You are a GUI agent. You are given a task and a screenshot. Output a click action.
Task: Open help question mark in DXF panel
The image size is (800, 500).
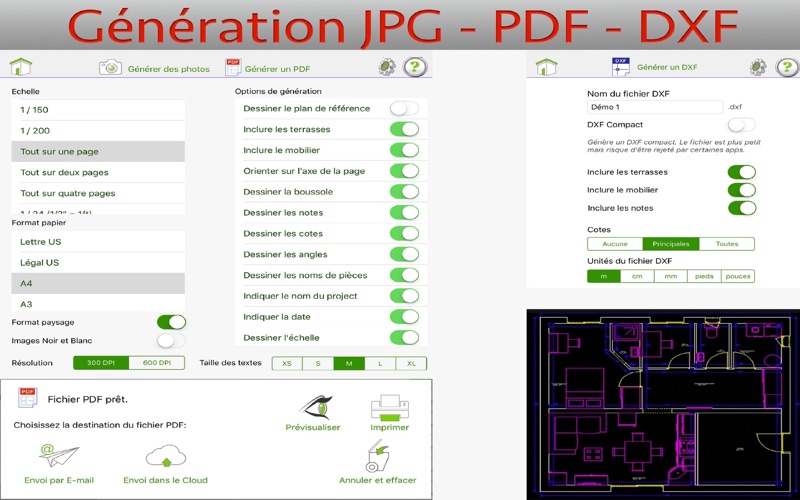(x=787, y=67)
